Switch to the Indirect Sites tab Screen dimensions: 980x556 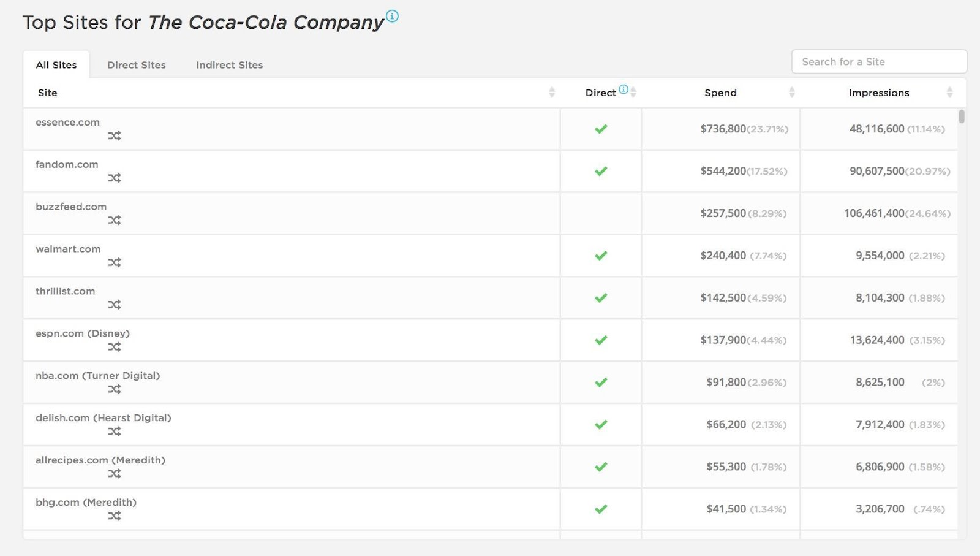pos(230,65)
